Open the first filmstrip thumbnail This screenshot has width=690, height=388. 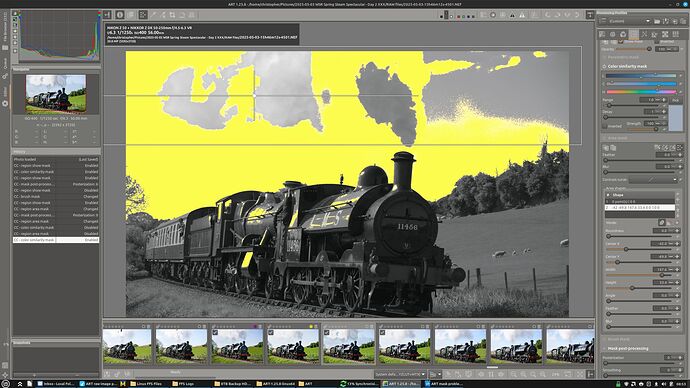pyautogui.click(x=127, y=346)
